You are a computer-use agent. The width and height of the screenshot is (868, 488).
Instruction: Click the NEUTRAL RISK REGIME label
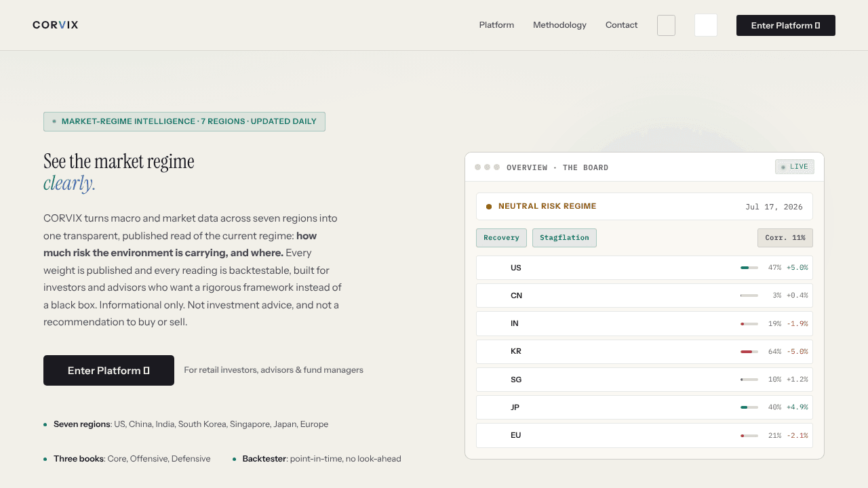[547, 206]
